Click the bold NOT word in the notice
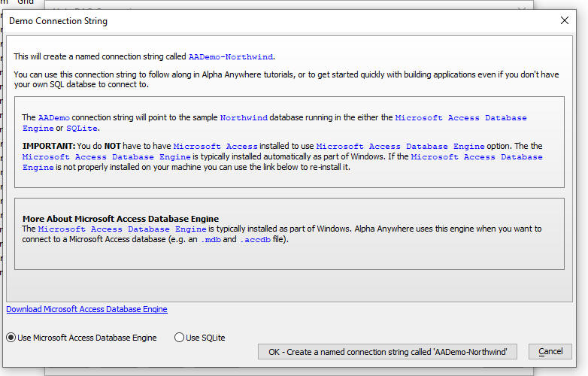The width and height of the screenshot is (588, 376). tap(113, 146)
